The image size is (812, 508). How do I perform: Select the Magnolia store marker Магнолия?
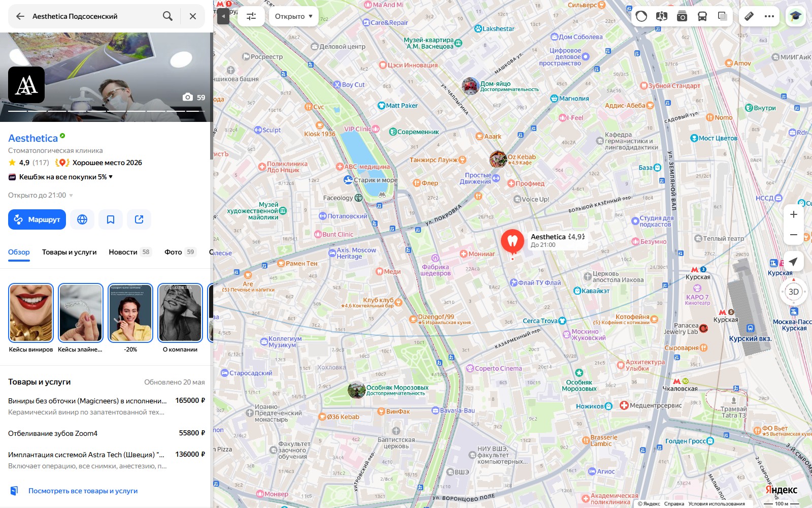570,99
